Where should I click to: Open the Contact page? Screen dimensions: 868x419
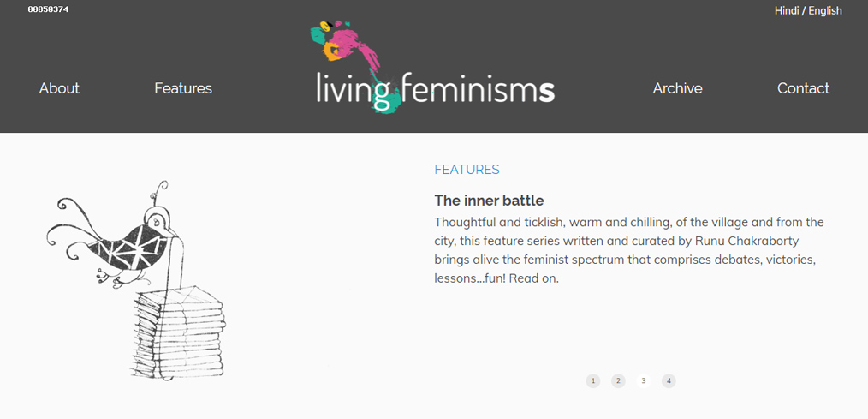(803, 88)
